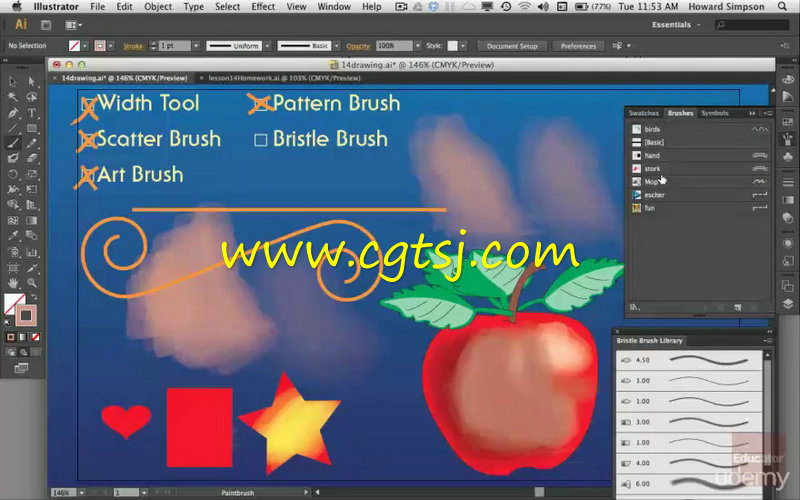
Task: Select the Mesh tool
Action: pyautogui.click(x=13, y=221)
